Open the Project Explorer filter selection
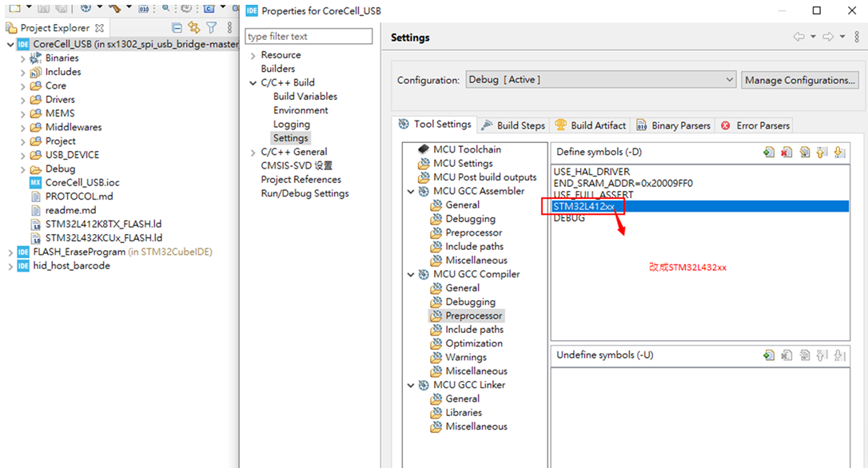Viewport: 868px width, 468px height. [x=209, y=27]
